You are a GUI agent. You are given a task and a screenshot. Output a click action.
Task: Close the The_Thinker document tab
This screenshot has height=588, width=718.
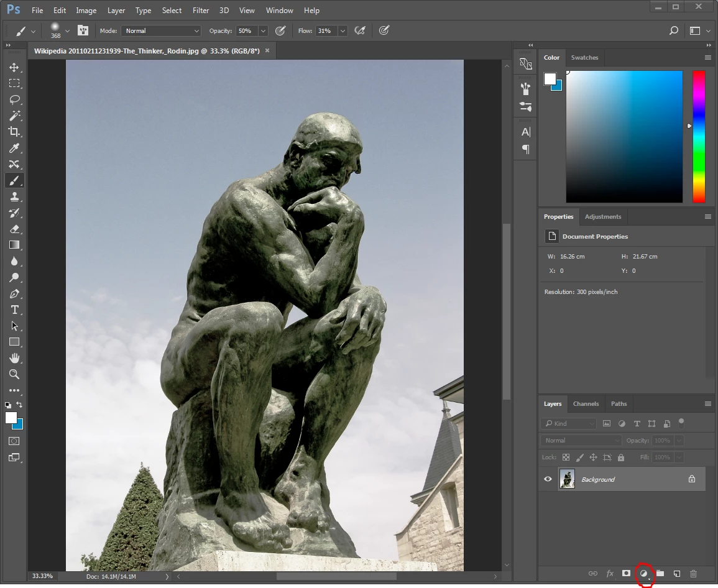tap(267, 51)
